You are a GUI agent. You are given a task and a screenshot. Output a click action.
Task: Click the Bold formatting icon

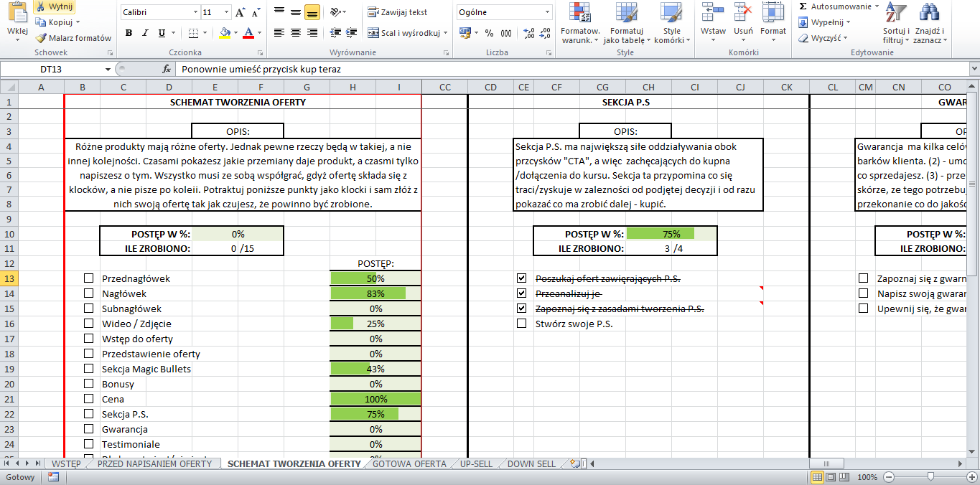pos(129,33)
